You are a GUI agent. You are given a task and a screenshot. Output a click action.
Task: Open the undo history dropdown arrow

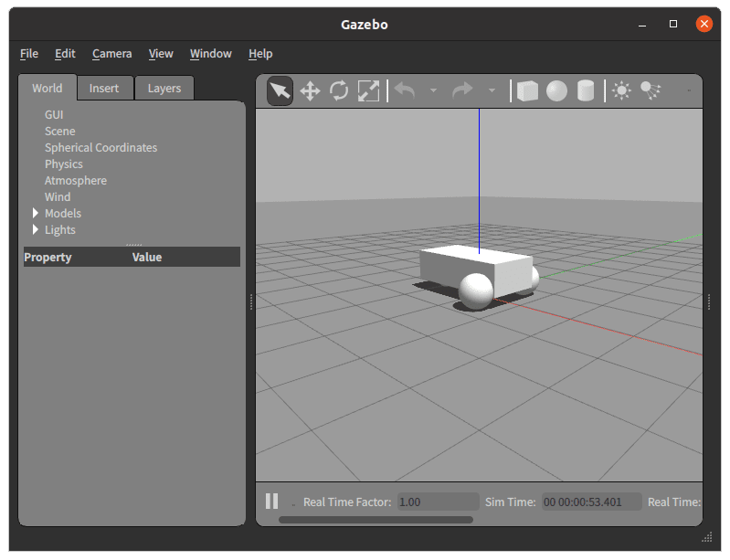click(x=433, y=90)
